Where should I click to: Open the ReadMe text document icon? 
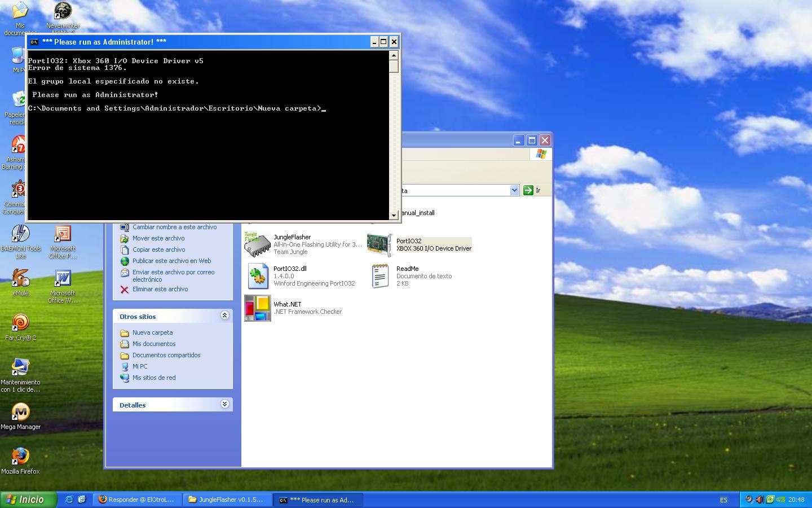(379, 276)
